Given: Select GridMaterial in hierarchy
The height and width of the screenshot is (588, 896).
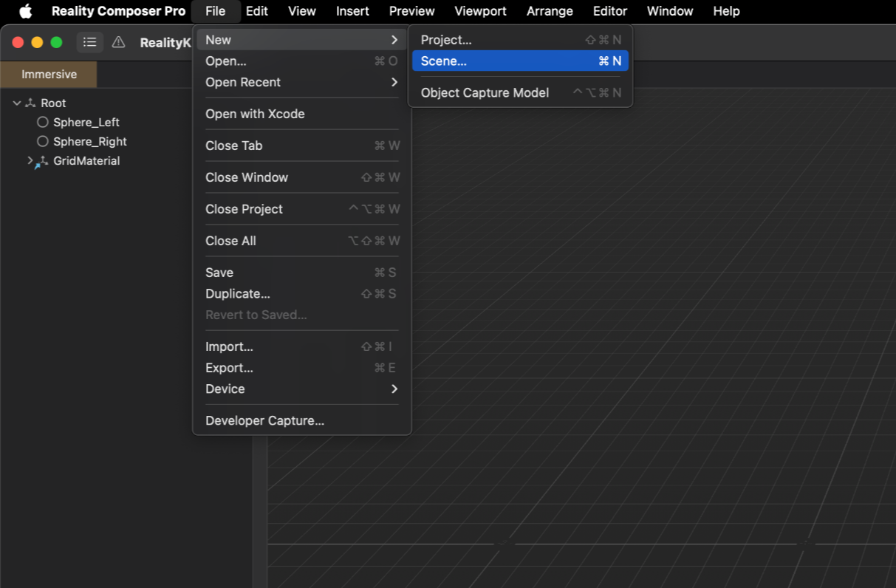Looking at the screenshot, I should click(x=86, y=161).
